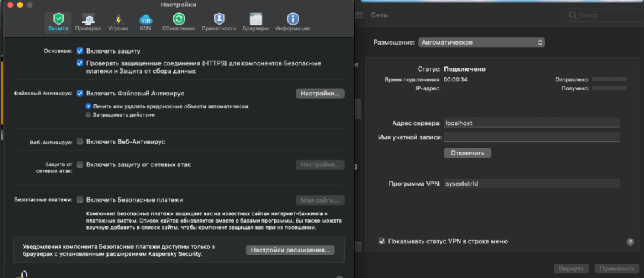
Task: Open the Обновление (Update) tab icon
Action: click(x=178, y=19)
